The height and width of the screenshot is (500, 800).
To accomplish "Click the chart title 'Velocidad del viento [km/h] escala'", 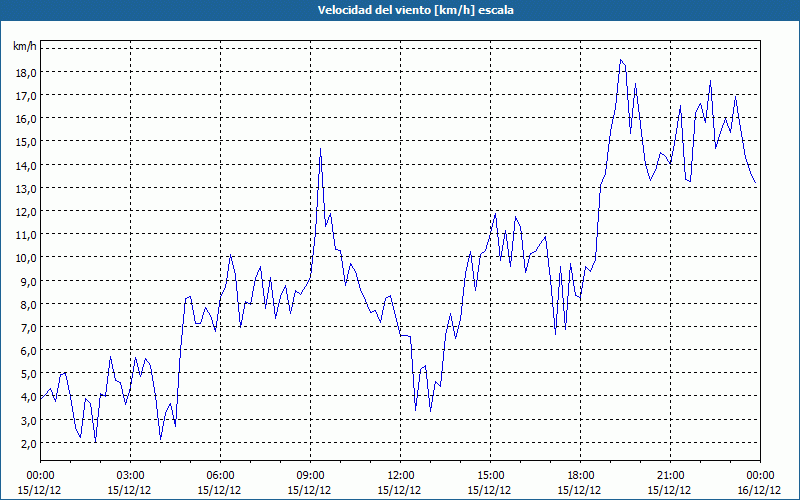I will (415, 10).
